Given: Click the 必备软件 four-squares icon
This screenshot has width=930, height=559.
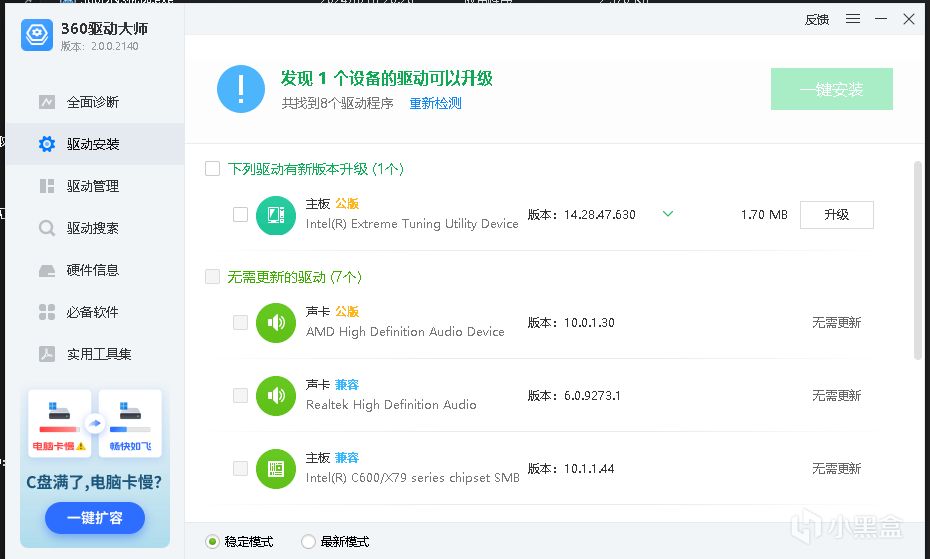Looking at the screenshot, I should click(x=47, y=312).
